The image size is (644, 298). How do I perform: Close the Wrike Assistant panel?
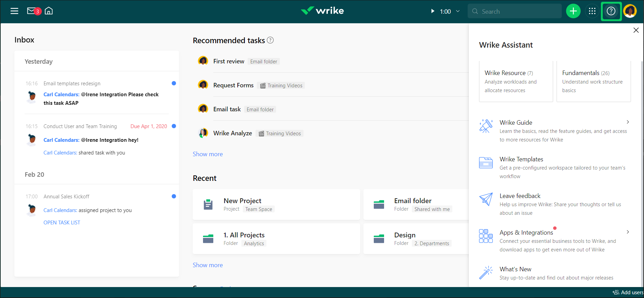pyautogui.click(x=636, y=30)
